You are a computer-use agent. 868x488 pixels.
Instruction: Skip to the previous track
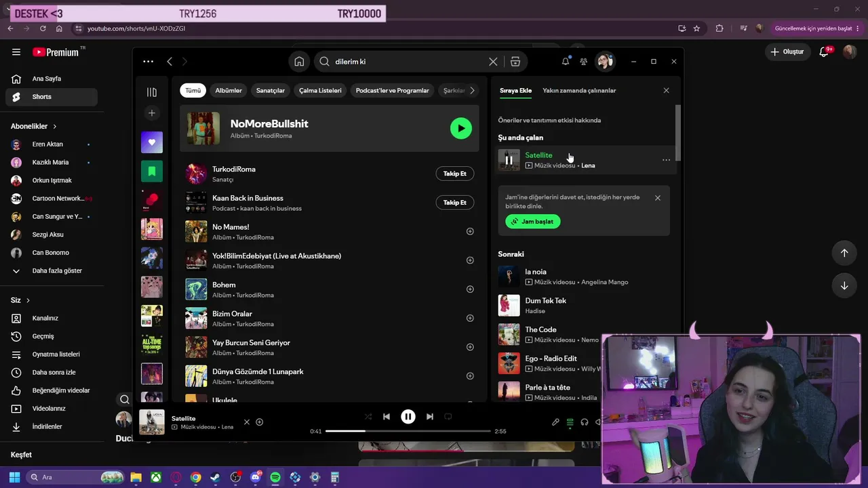pyautogui.click(x=387, y=417)
